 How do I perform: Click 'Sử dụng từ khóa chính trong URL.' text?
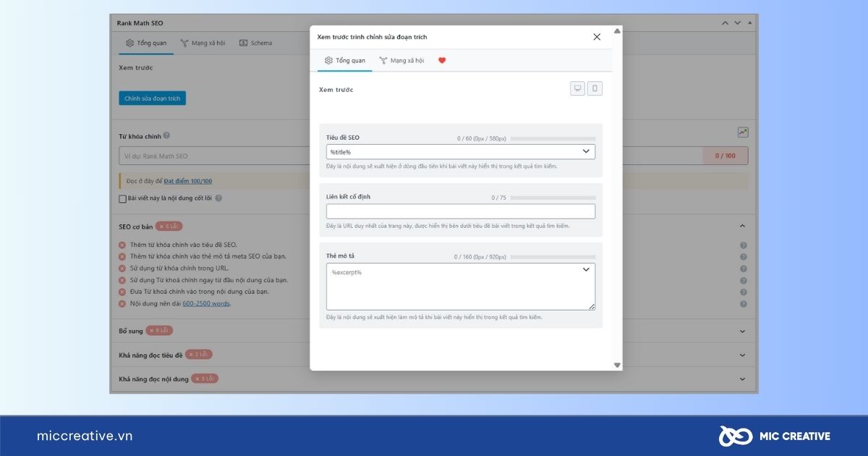[x=179, y=269]
